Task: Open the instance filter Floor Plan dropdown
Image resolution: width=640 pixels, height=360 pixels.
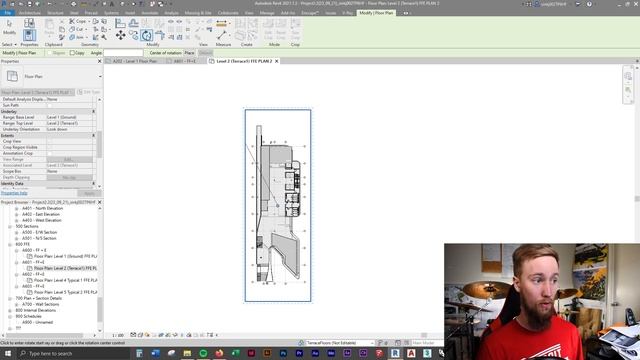Action: tap(38, 92)
